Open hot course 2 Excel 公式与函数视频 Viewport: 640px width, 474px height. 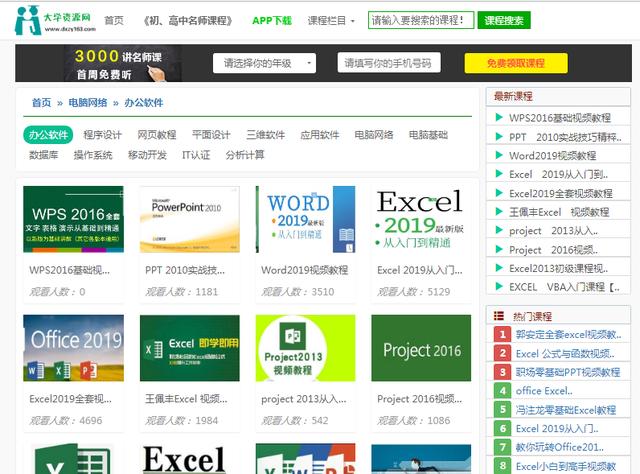coord(565,353)
